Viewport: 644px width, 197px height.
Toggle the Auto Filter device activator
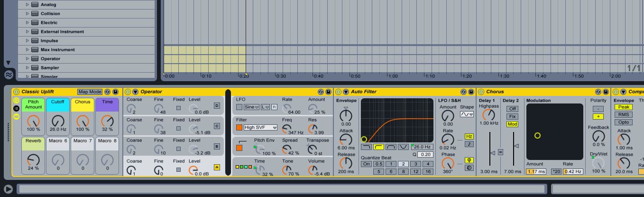(338, 92)
